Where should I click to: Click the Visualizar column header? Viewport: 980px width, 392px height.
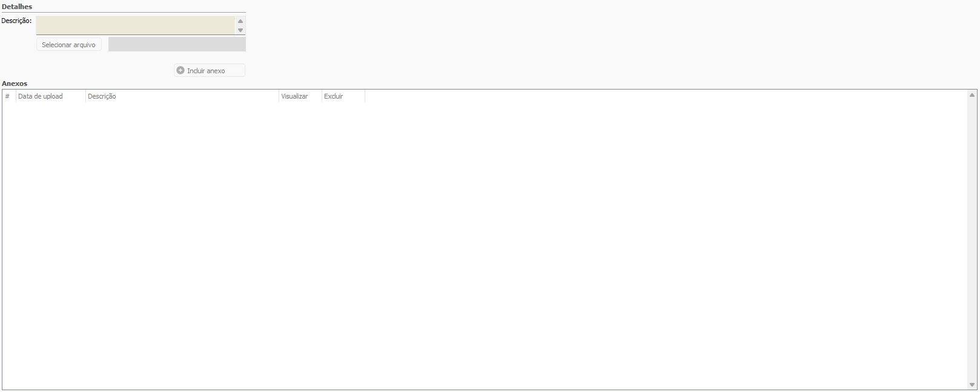click(294, 96)
